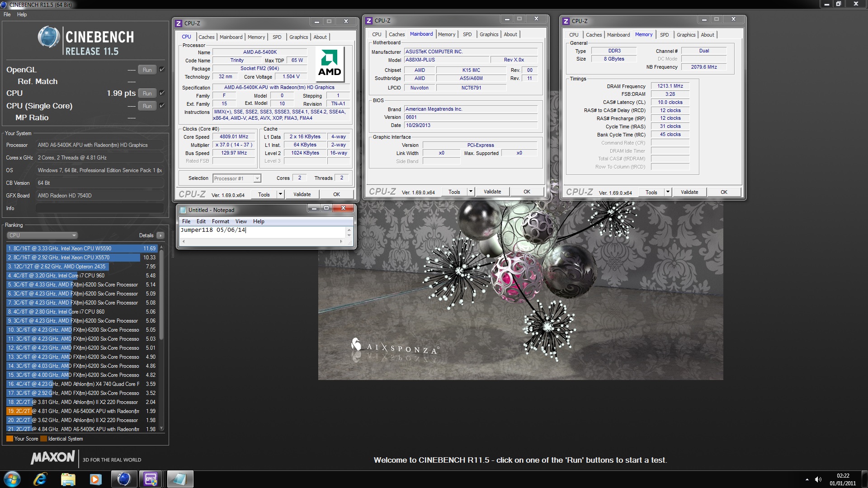
Task: Open the volume control in the system tray
Action: point(818,479)
